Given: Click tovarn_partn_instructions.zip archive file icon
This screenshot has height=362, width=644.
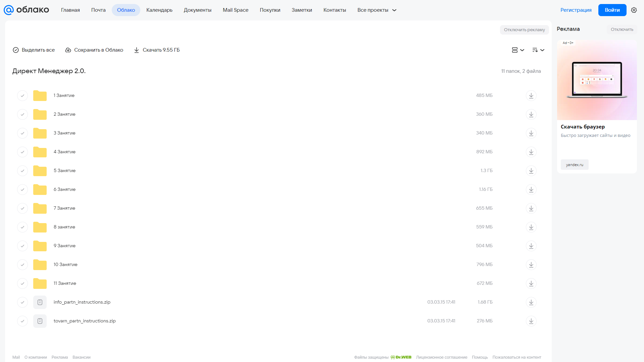Looking at the screenshot, I should 40,321.
